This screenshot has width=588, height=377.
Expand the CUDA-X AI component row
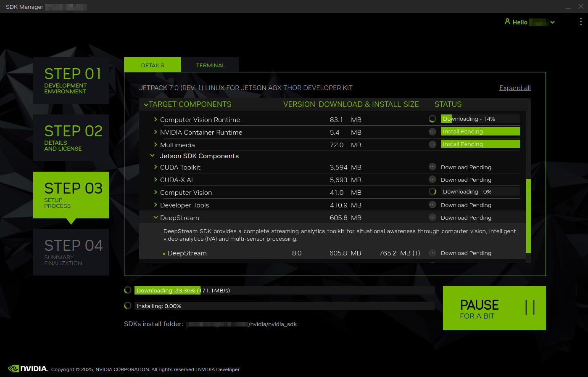[x=155, y=180]
